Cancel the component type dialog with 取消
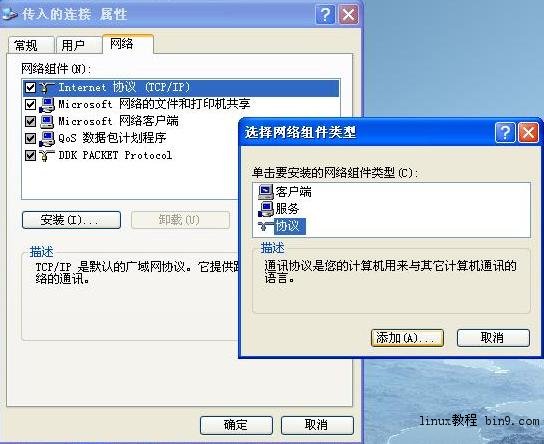 [493, 338]
